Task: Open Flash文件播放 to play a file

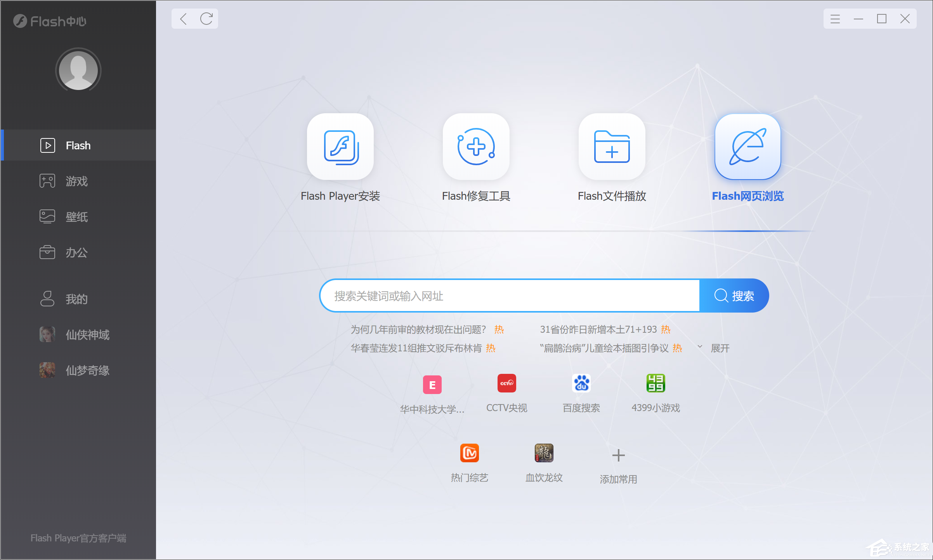Action: [x=612, y=147]
